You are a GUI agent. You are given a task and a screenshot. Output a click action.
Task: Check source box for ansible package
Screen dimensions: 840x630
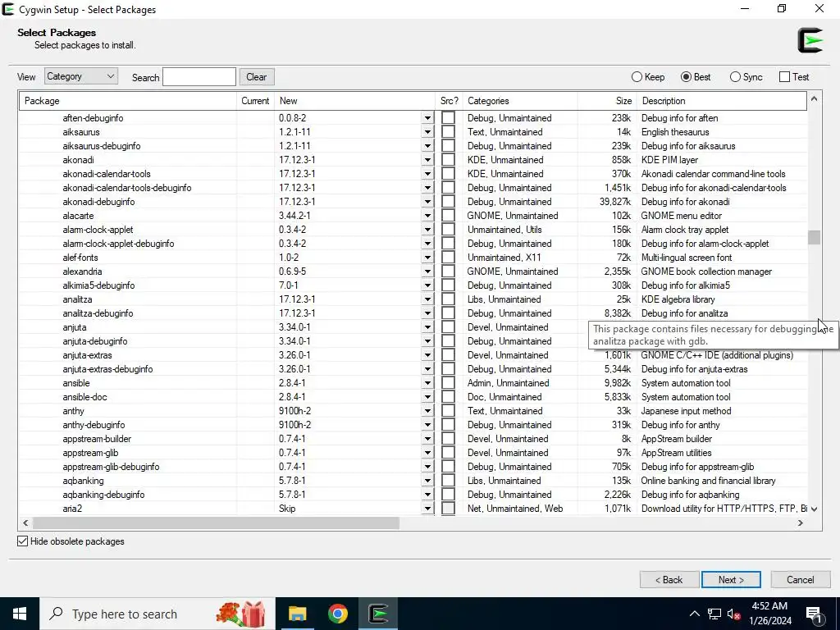point(448,383)
